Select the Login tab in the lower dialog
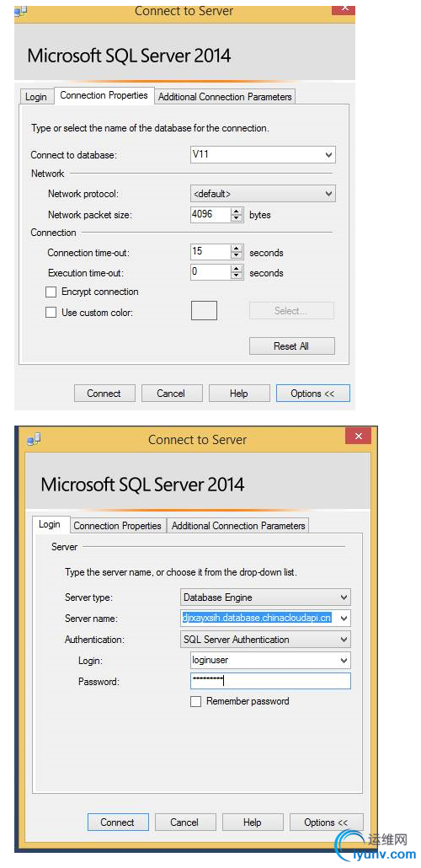Image resolution: width=421 pixels, height=868 pixels. (x=50, y=524)
